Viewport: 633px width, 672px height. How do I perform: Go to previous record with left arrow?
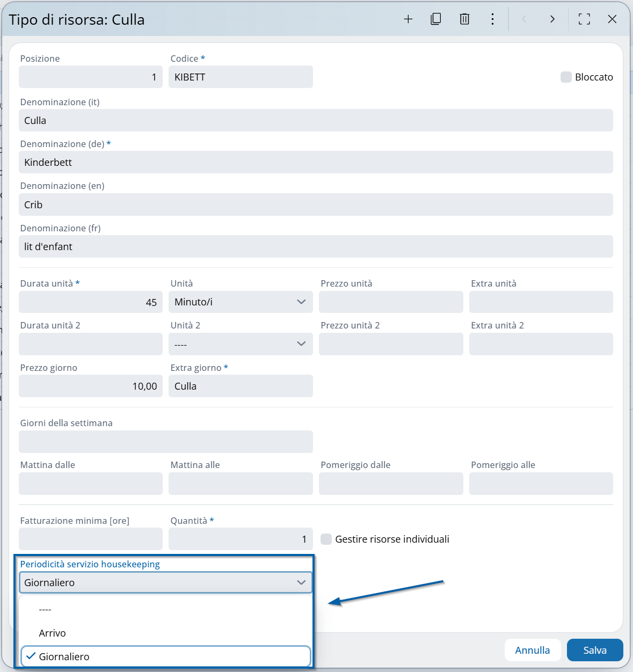524,19
